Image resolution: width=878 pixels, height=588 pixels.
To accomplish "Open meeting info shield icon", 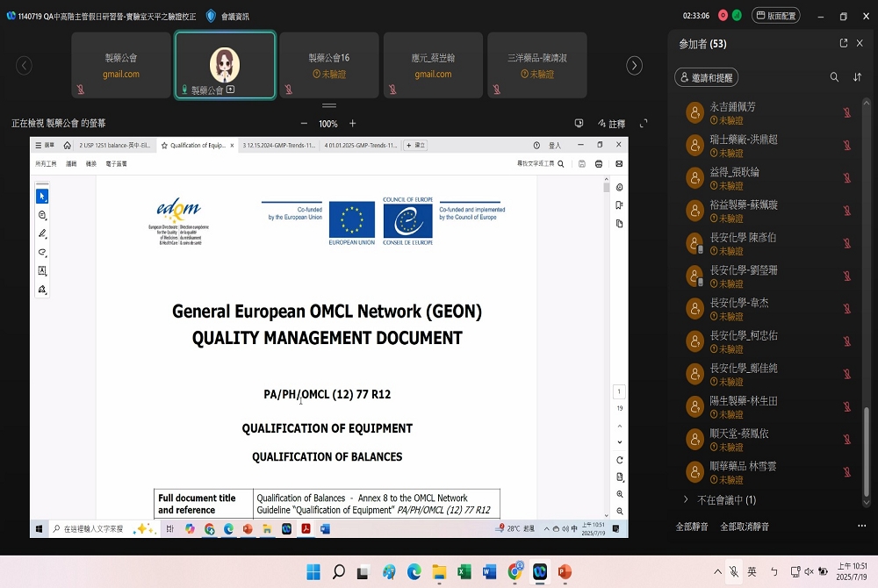I will coord(211,16).
